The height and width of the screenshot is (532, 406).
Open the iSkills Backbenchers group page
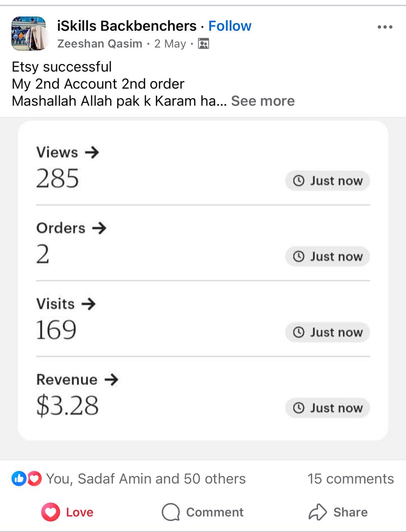point(127,26)
